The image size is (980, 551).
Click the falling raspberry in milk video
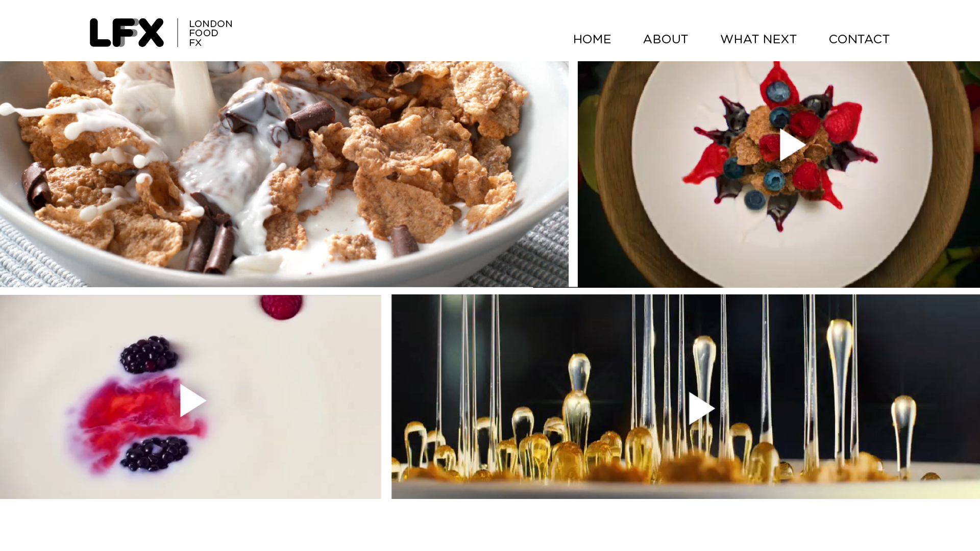coord(281,306)
